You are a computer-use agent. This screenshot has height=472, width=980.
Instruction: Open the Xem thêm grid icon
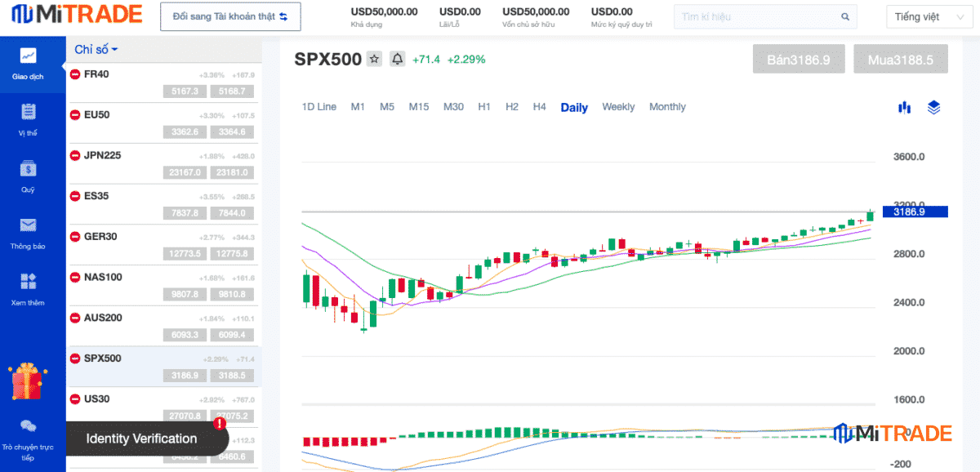(29, 283)
